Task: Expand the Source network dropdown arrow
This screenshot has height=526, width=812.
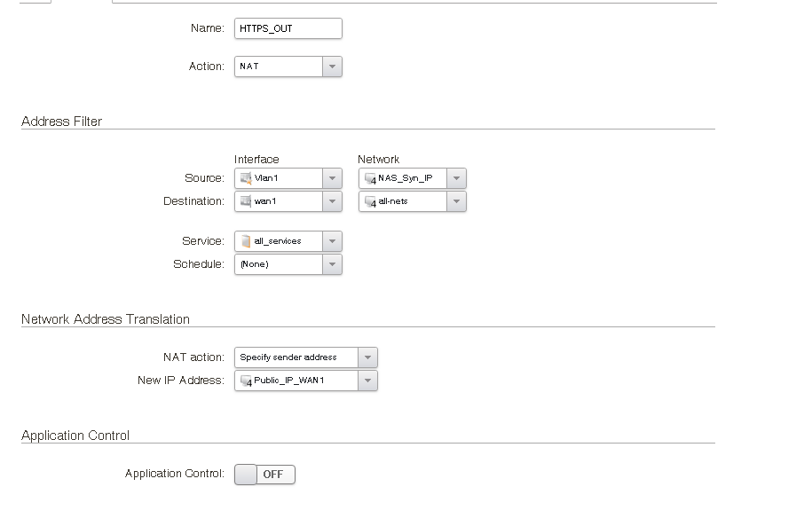Action: click(456, 178)
